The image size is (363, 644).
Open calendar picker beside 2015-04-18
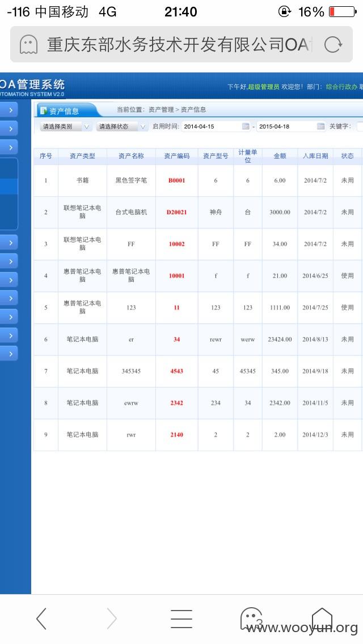pos(320,126)
